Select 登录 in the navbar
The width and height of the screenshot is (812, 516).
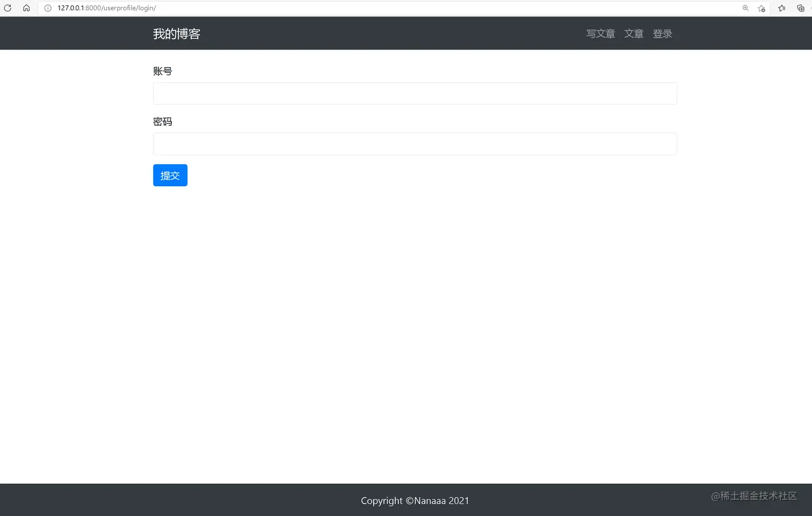click(x=662, y=34)
